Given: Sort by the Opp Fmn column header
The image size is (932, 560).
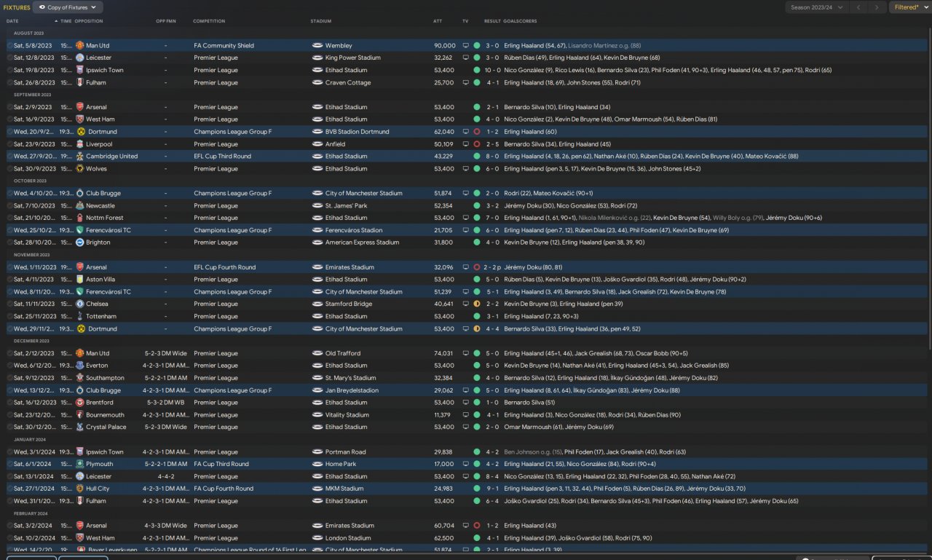Looking at the screenshot, I should click(166, 21).
